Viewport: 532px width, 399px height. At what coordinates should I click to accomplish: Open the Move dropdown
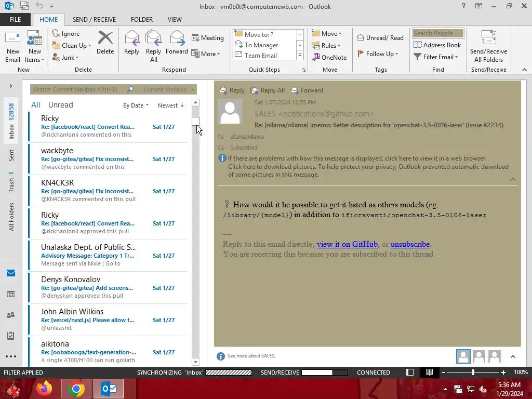pos(327,33)
